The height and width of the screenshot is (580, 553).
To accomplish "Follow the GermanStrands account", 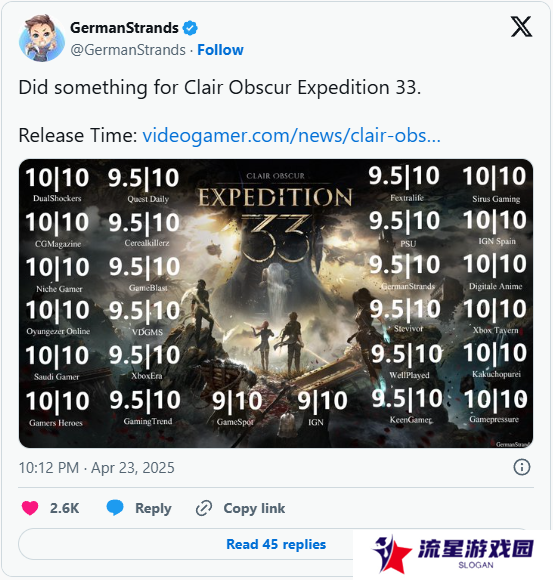I will click(220, 50).
